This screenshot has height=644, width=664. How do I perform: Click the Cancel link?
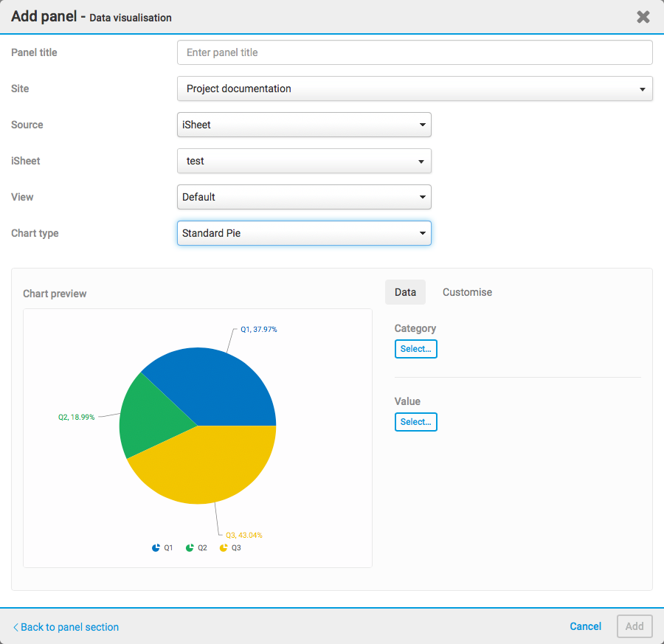[585, 626]
